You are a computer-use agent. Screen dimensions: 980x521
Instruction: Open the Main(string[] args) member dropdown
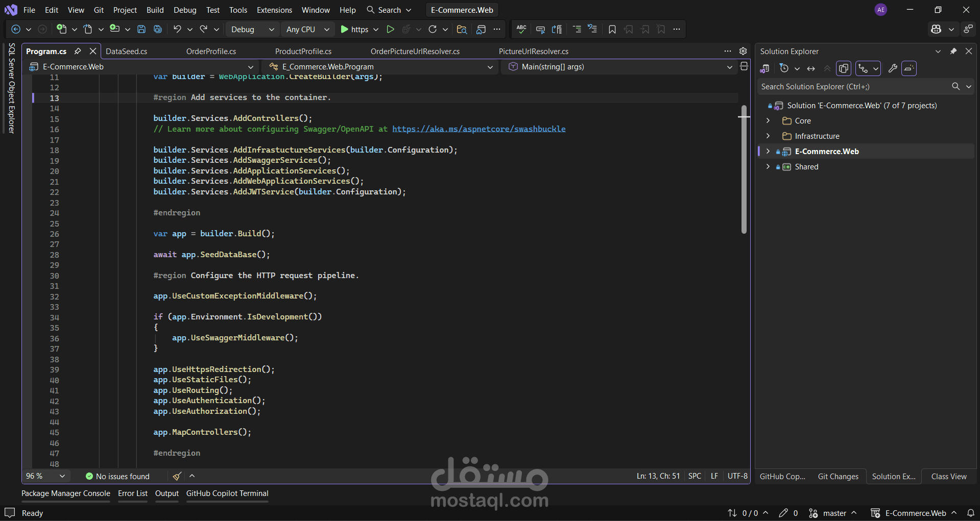(x=620, y=67)
